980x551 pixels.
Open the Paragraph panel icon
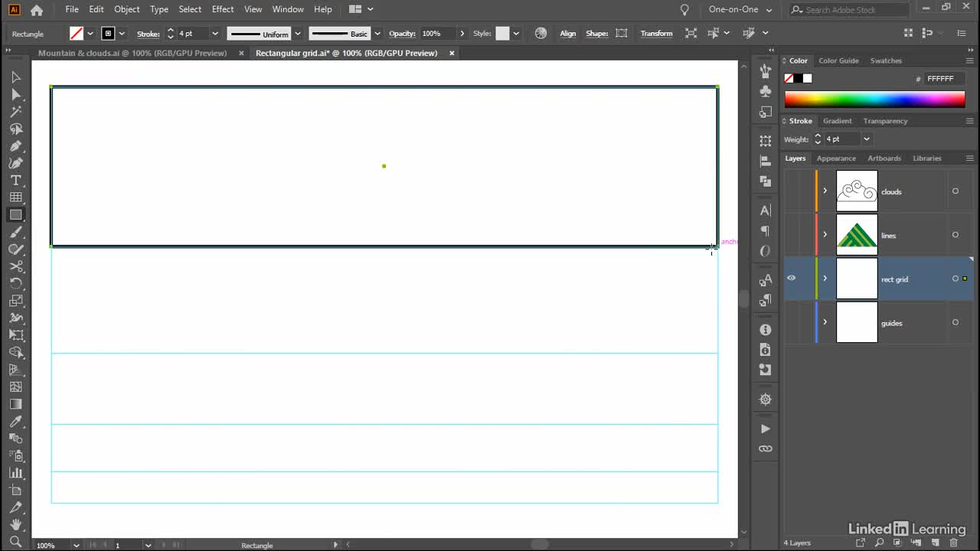click(x=765, y=230)
